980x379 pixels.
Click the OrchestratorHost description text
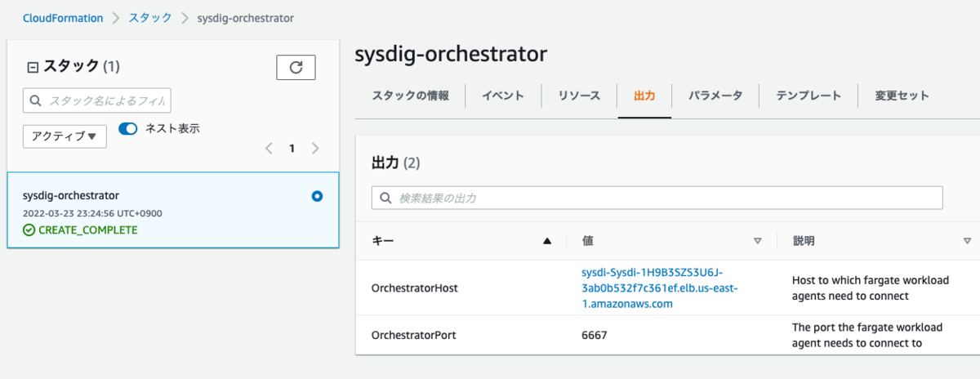(x=871, y=288)
